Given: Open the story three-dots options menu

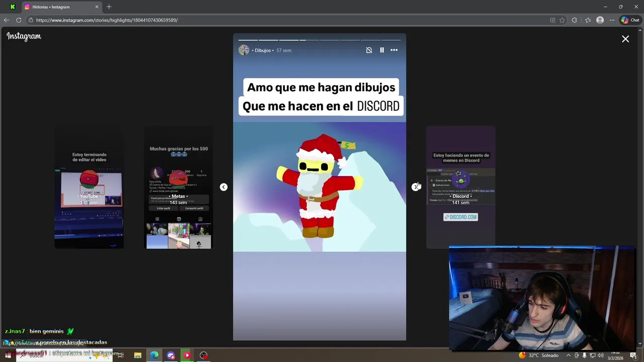Looking at the screenshot, I should pyautogui.click(x=394, y=50).
